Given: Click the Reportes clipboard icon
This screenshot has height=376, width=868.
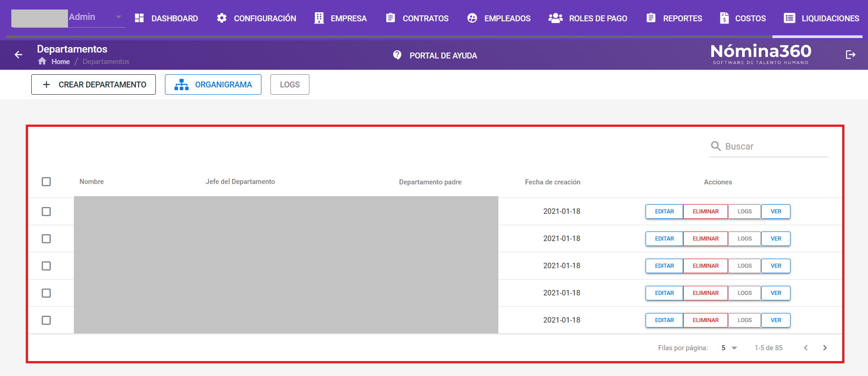Looking at the screenshot, I should [651, 18].
